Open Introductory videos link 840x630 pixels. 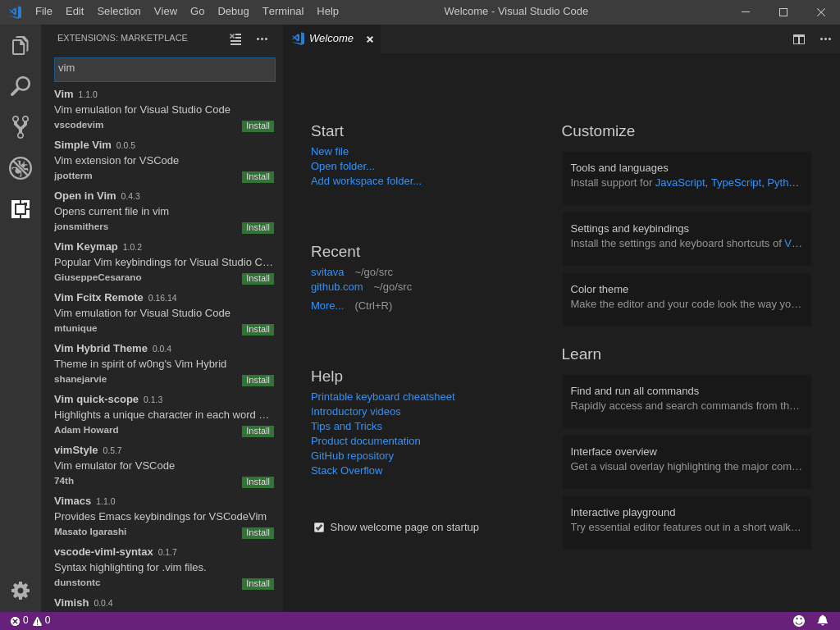tap(356, 412)
